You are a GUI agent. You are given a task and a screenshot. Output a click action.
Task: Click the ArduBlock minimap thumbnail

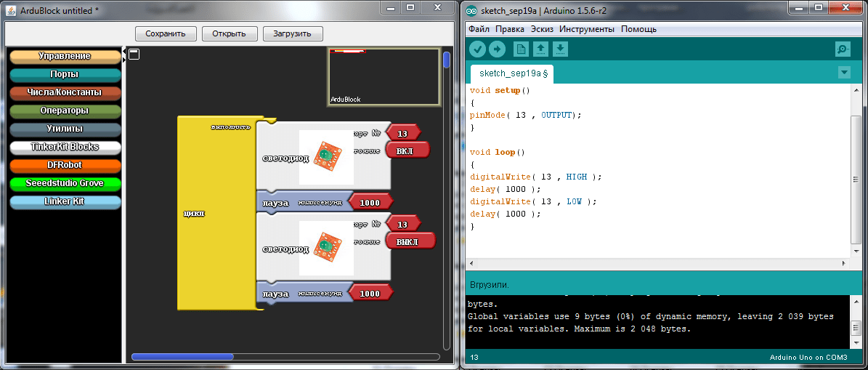(384, 77)
